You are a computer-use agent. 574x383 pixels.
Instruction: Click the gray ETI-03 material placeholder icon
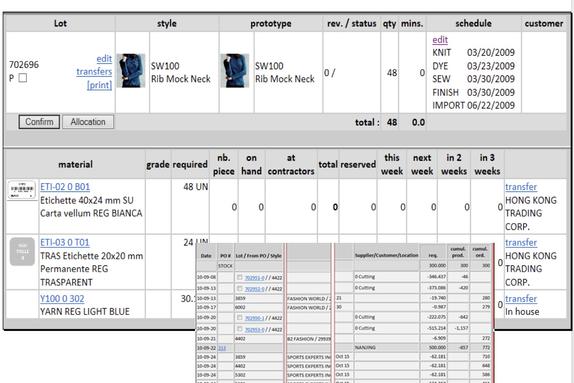pos(22,252)
